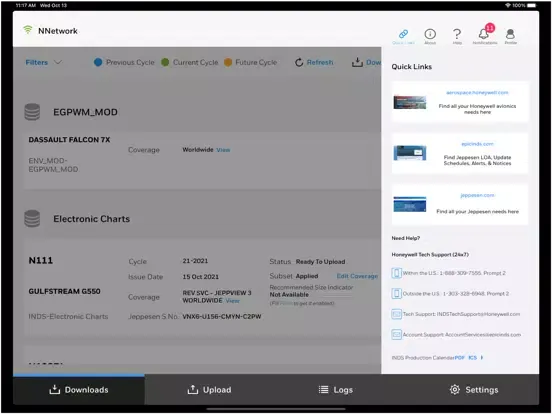Open the INDS Production Calendar PDF link

459,358
